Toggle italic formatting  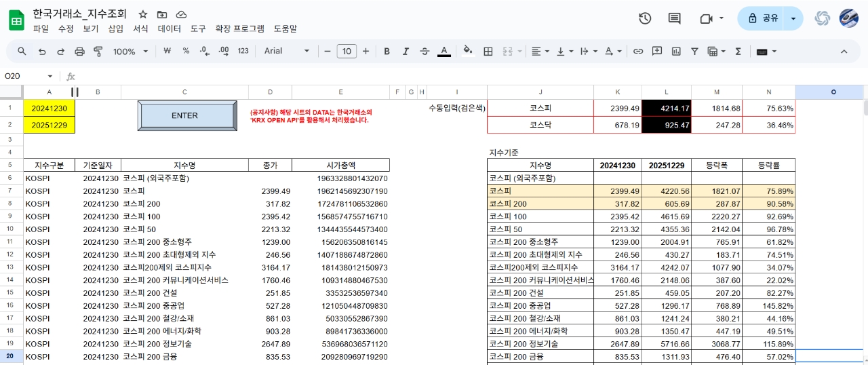(x=406, y=51)
